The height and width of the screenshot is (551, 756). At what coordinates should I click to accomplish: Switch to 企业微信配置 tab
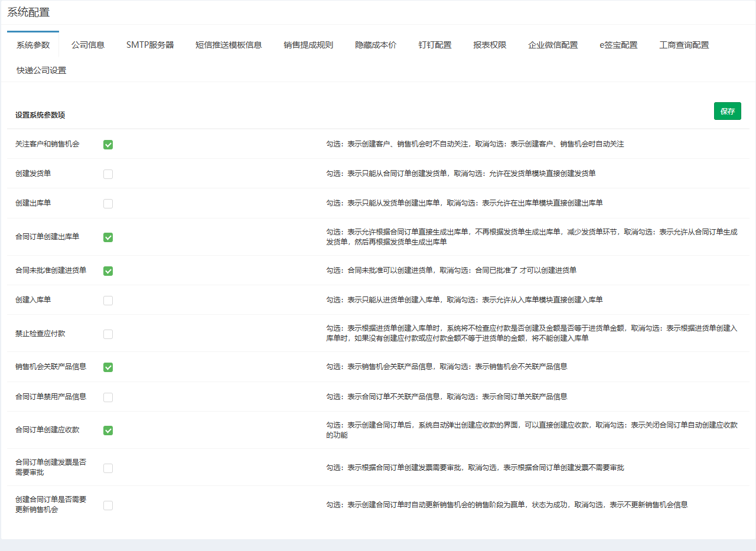tap(553, 45)
